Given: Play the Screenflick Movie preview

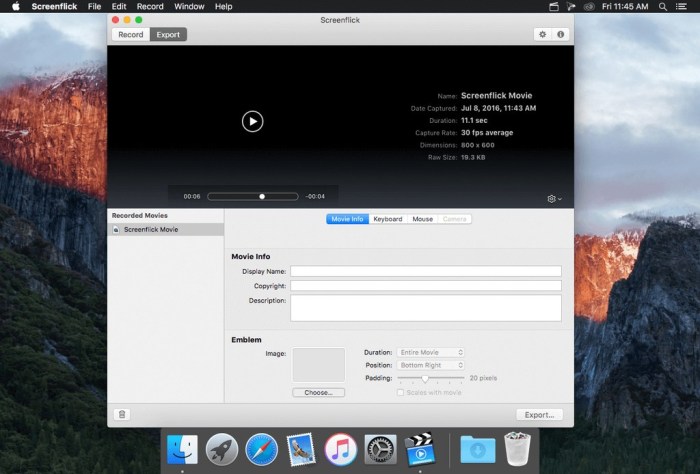Looking at the screenshot, I should [x=252, y=121].
